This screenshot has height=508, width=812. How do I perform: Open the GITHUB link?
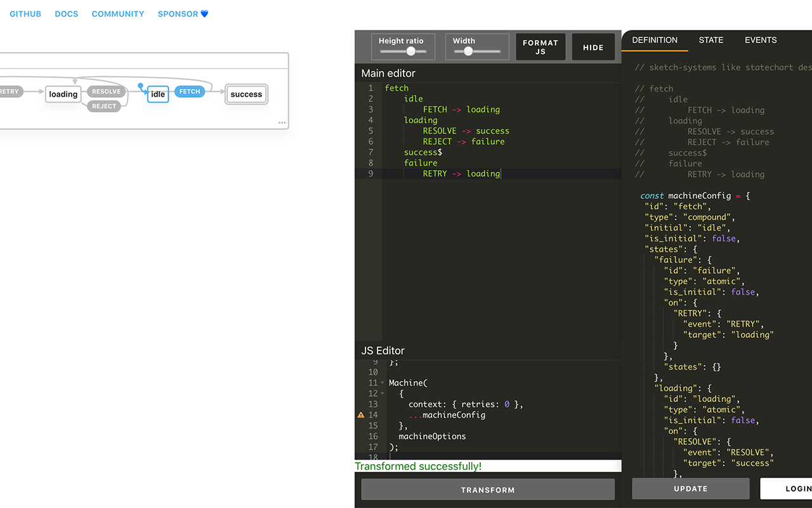(25, 13)
